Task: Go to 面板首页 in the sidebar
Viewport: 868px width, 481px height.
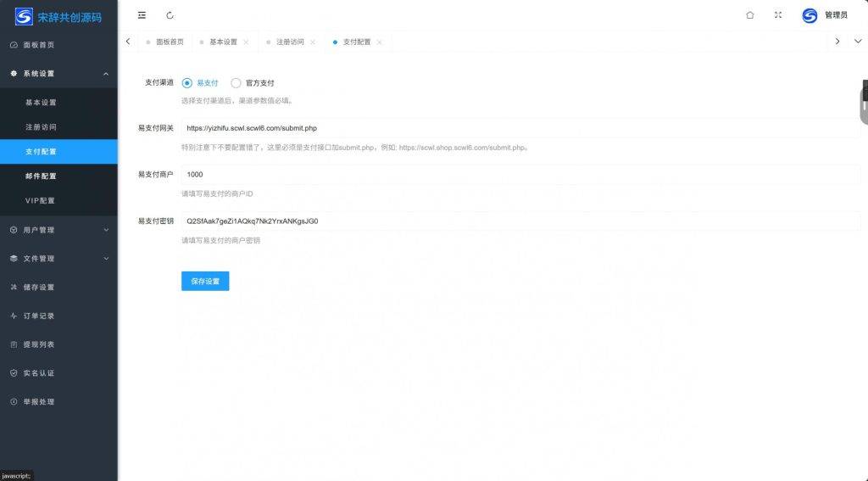Action: 58,45
